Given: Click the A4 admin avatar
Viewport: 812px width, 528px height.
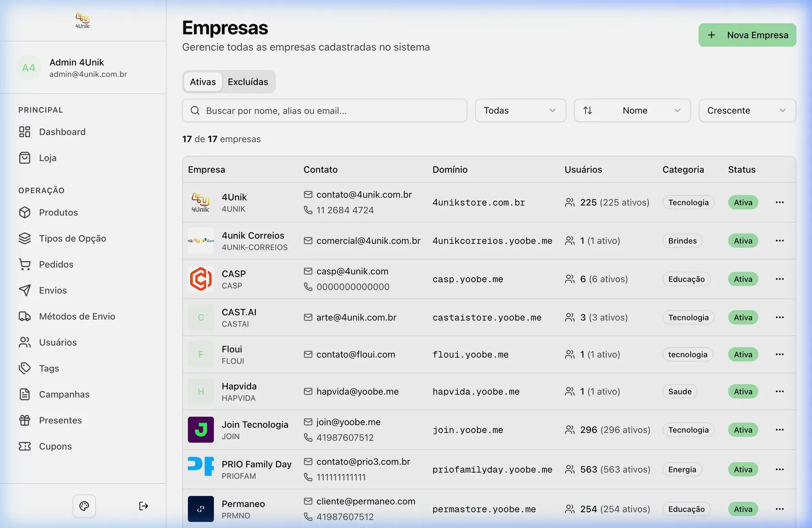Looking at the screenshot, I should (29, 68).
